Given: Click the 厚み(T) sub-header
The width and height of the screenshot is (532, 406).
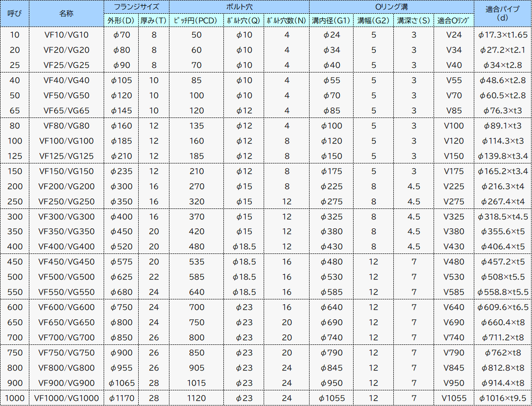Looking at the screenshot, I should (154, 20).
